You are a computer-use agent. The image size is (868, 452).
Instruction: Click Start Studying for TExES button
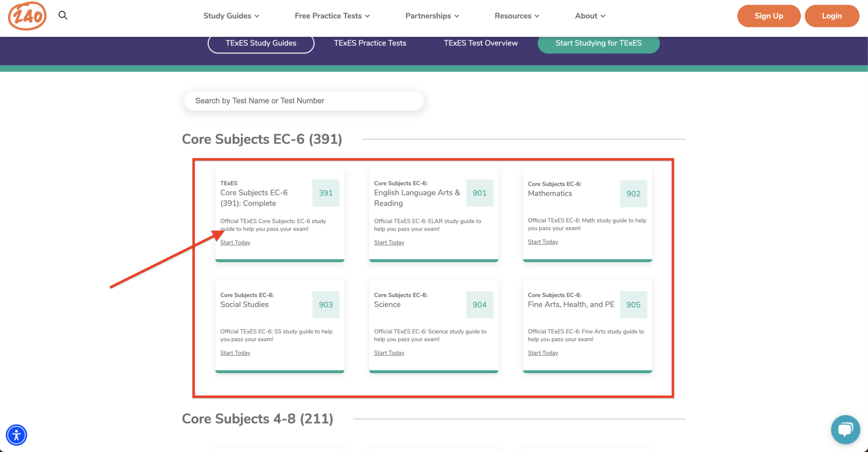[x=598, y=43]
